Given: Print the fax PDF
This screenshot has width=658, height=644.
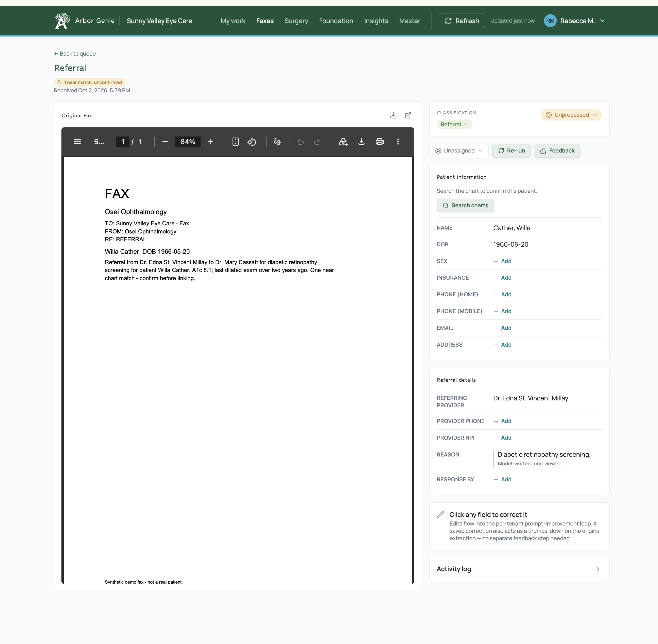Looking at the screenshot, I should click(380, 142).
